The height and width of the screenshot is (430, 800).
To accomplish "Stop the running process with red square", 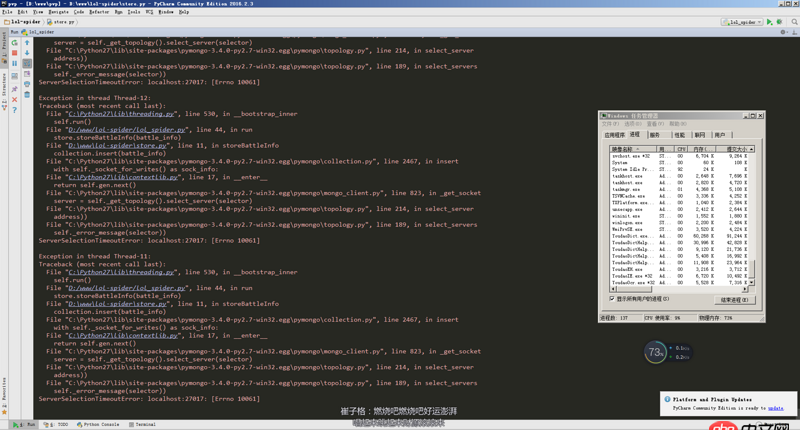I will [15, 53].
